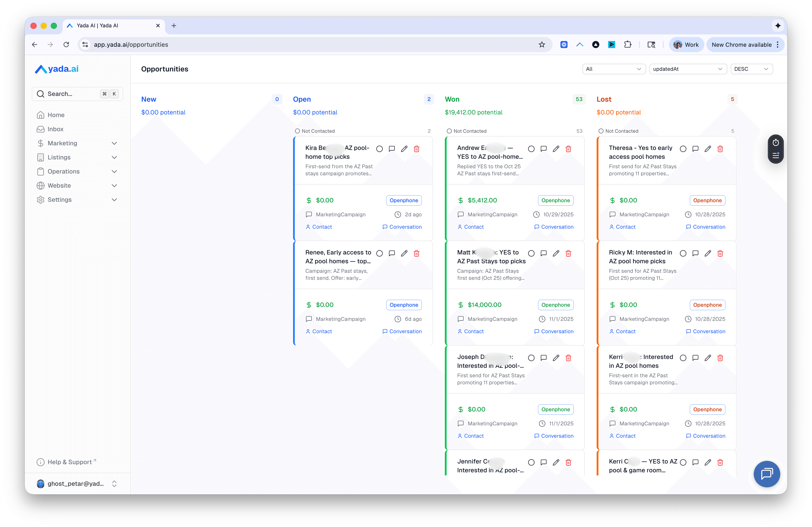Edit the Ricky M Interested card

click(x=708, y=253)
